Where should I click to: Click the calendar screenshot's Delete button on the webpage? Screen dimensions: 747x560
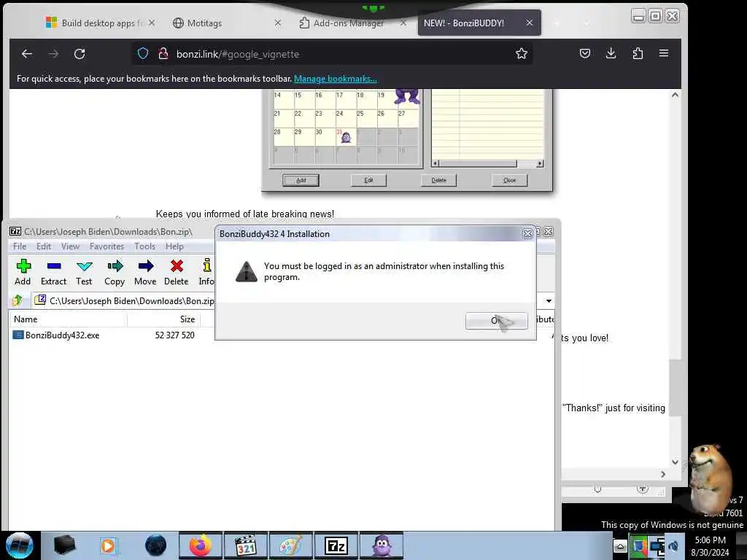pyautogui.click(x=438, y=180)
